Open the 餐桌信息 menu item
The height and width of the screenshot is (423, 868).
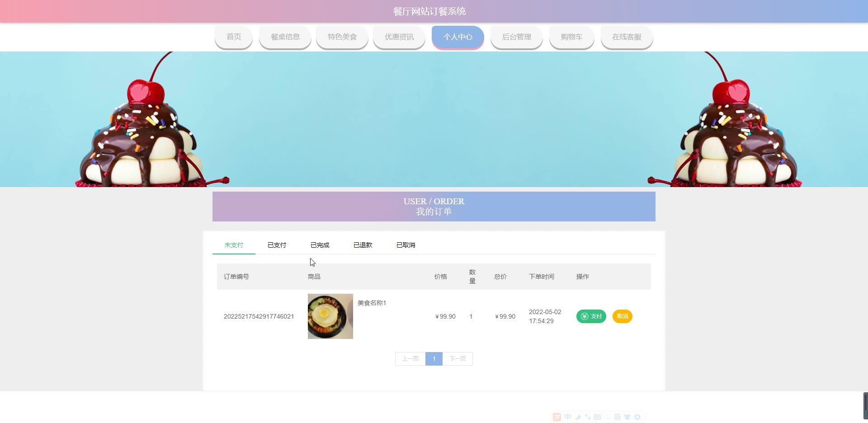pos(285,37)
